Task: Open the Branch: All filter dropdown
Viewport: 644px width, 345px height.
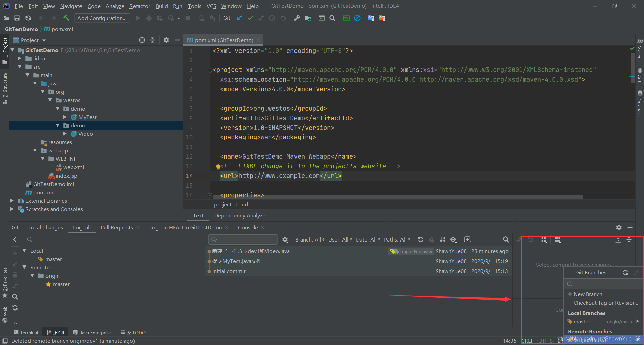Action: coord(310,239)
